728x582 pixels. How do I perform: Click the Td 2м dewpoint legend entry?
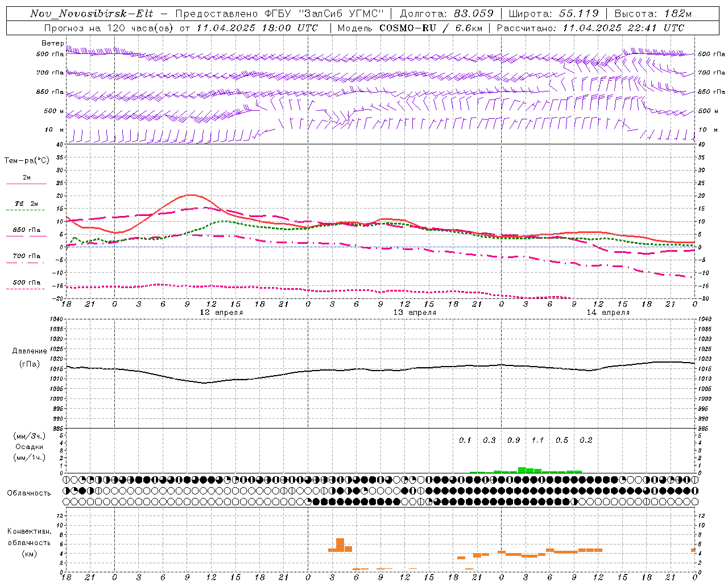(x=27, y=203)
